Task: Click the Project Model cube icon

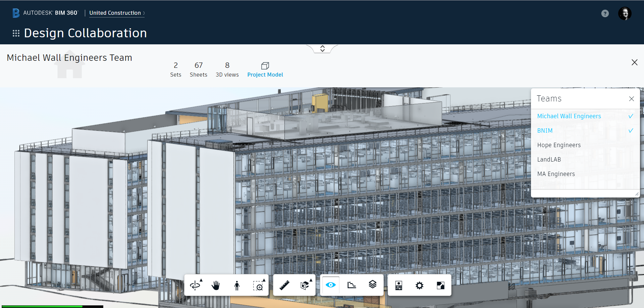Action: pyautogui.click(x=265, y=65)
